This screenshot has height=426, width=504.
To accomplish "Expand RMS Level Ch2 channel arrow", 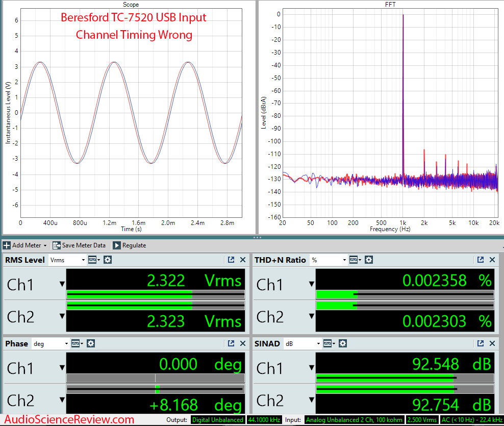I will coord(62,316).
